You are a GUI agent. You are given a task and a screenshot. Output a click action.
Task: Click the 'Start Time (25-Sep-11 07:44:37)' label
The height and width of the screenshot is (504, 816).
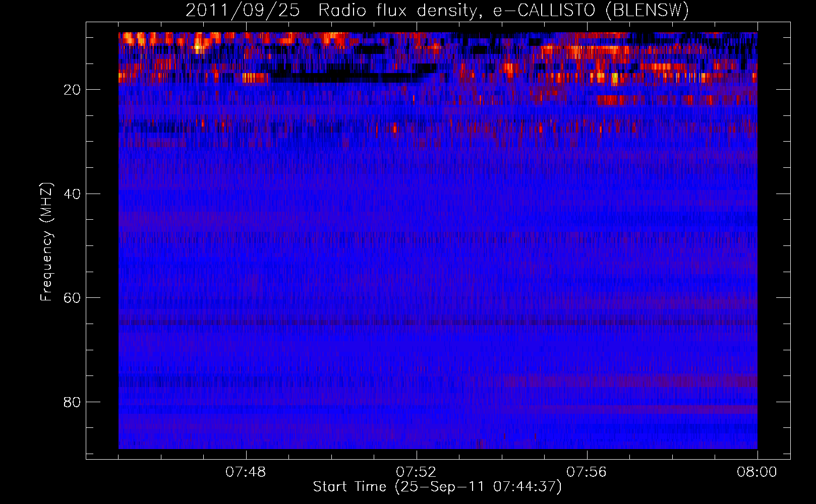coord(437,487)
